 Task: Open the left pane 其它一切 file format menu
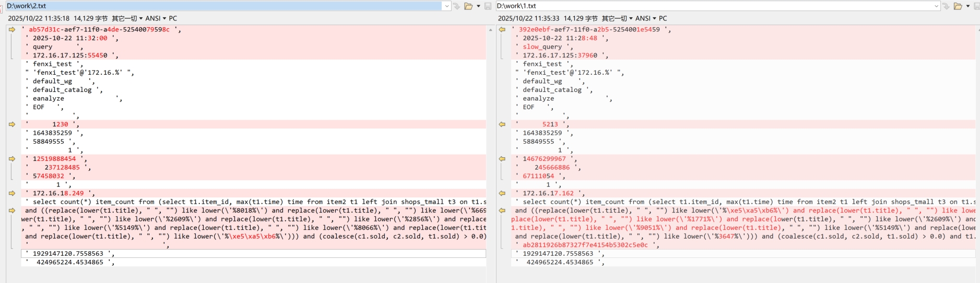coord(126,18)
